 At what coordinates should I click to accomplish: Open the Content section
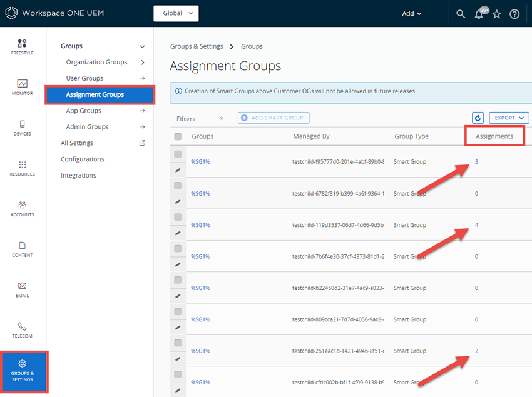22,249
